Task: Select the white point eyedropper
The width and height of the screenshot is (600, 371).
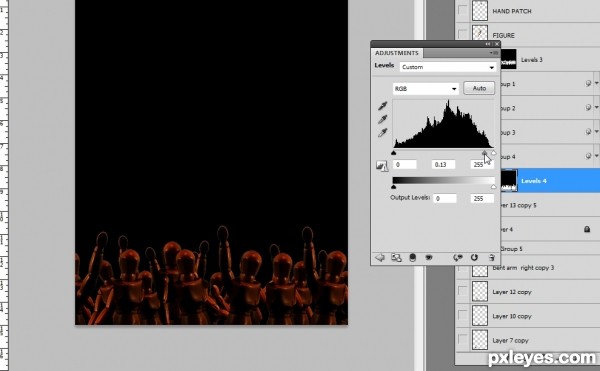Action: tap(382, 133)
